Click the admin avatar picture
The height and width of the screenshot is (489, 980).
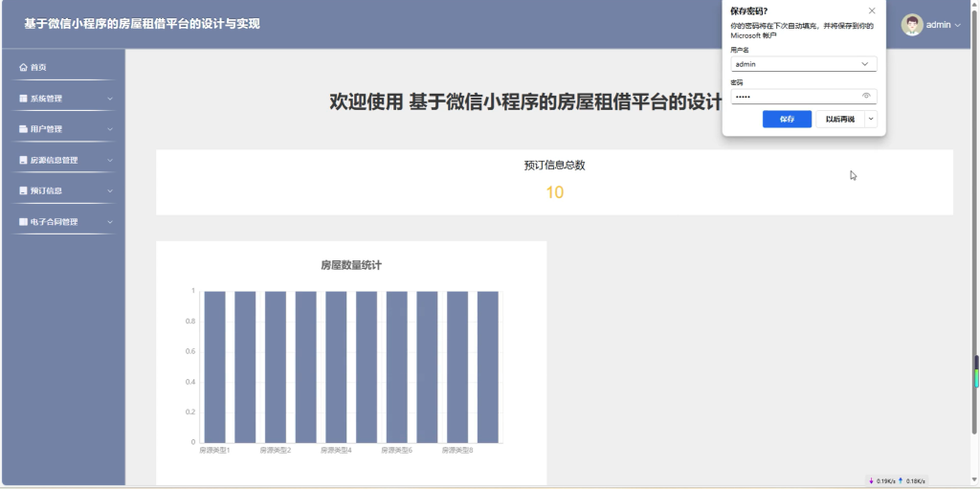(912, 25)
